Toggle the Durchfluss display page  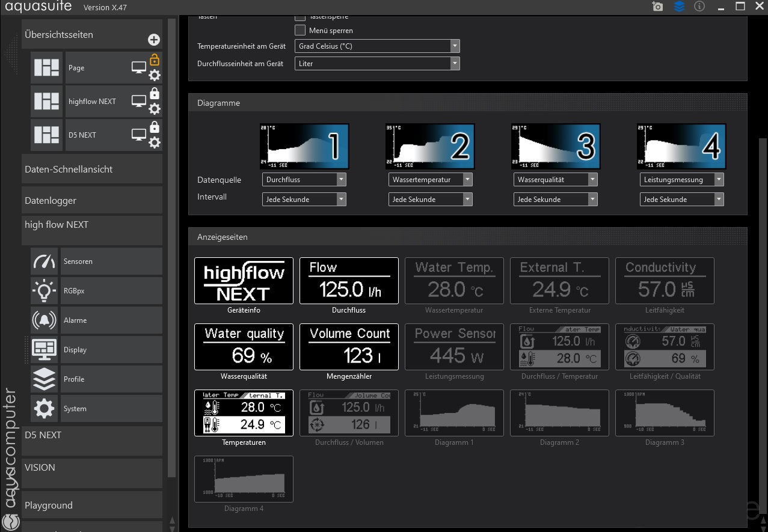point(349,281)
